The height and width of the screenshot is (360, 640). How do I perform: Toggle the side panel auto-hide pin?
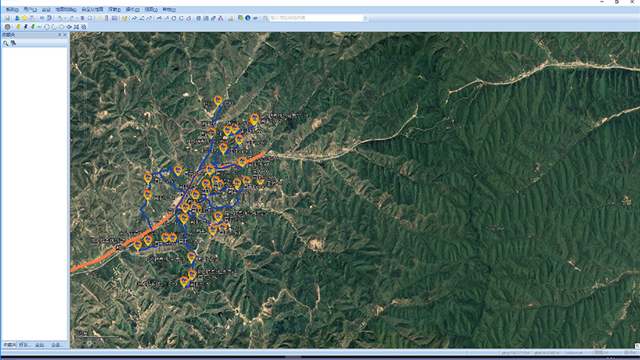[x=59, y=35]
